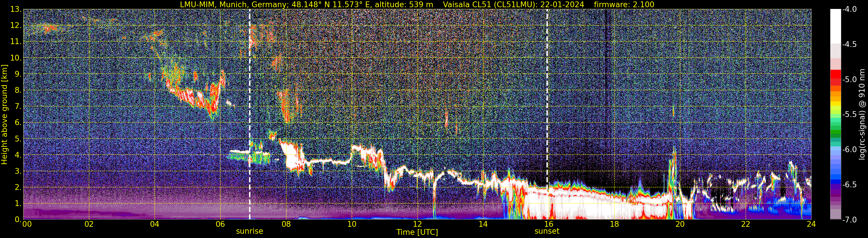Click the height axis tick label 11
The image size is (868, 238).
tap(16, 42)
